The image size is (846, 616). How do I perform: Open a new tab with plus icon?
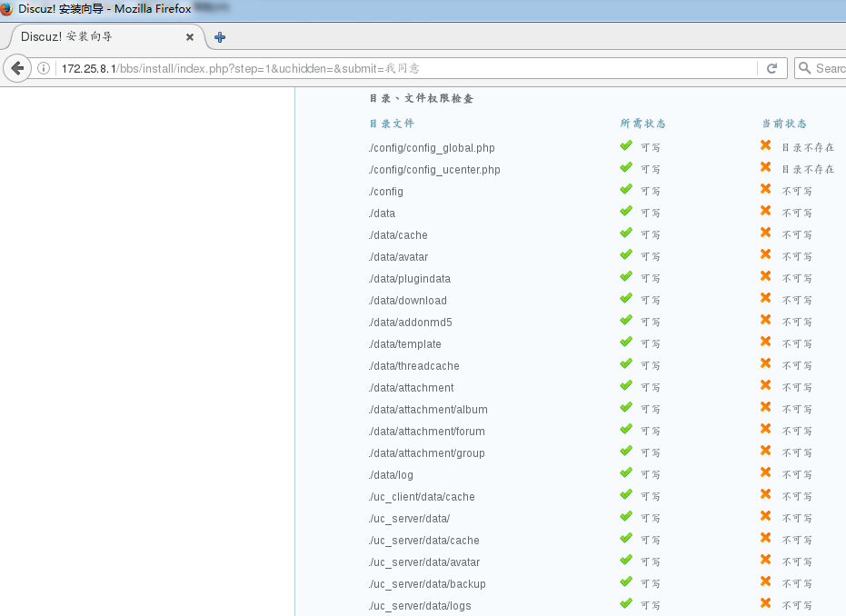(220, 37)
